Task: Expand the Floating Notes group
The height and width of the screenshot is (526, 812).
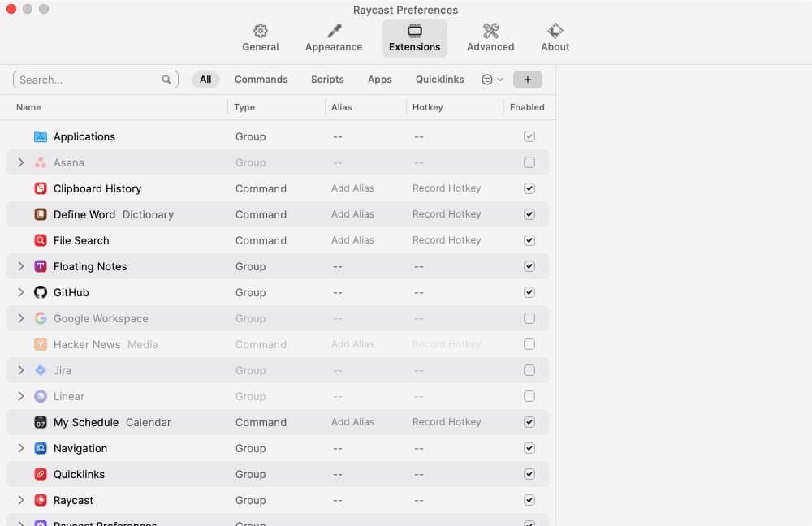Action: (21, 266)
